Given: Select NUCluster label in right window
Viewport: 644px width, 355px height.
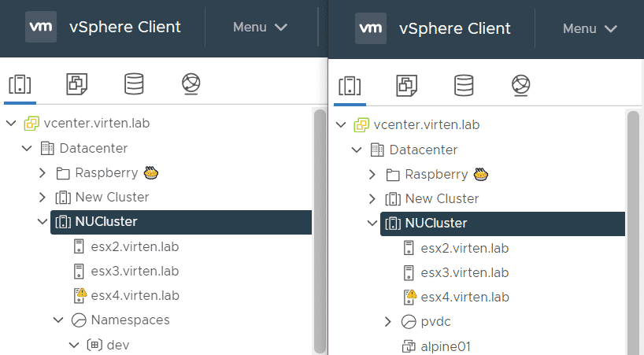Looking at the screenshot, I should tap(436, 224).
